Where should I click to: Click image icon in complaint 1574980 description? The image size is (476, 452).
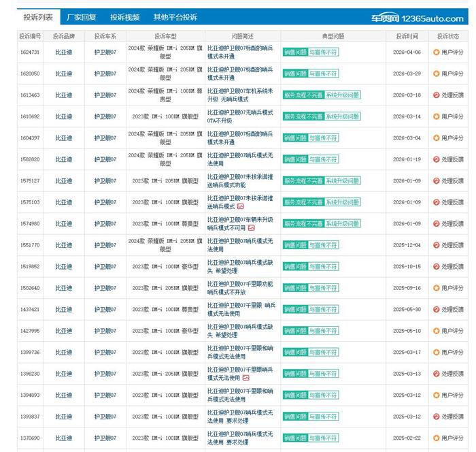[251, 228]
